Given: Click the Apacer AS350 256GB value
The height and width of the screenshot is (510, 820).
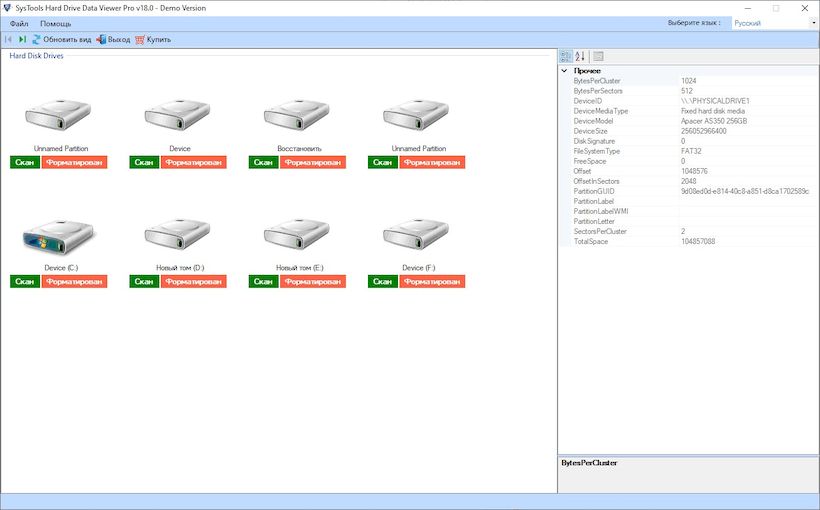Looking at the screenshot, I should click(x=714, y=121).
